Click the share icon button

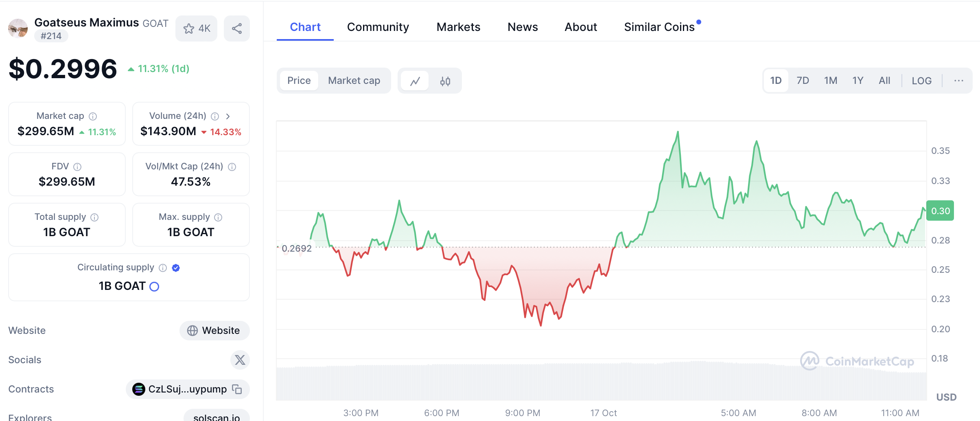point(237,29)
